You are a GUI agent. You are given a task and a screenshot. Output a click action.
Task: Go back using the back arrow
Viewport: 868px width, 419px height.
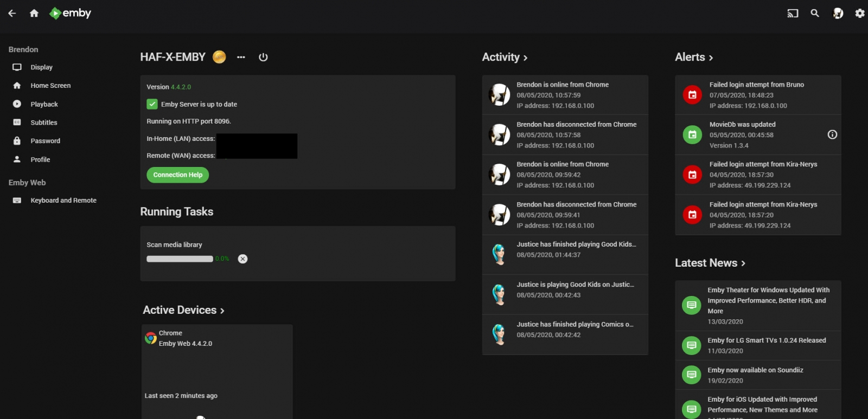(x=12, y=13)
